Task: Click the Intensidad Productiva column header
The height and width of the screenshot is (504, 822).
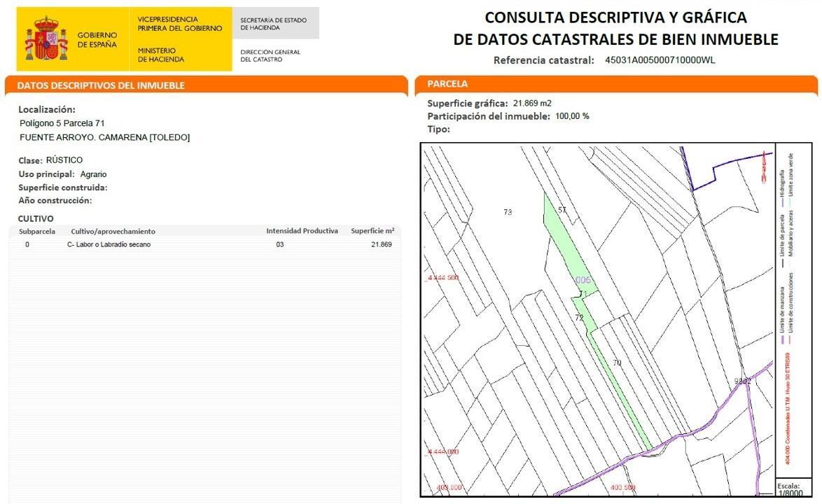Action: click(302, 230)
